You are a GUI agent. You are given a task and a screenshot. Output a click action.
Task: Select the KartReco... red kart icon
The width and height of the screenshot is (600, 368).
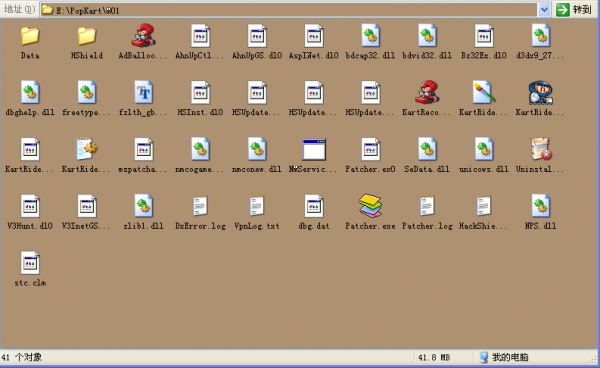click(x=427, y=92)
